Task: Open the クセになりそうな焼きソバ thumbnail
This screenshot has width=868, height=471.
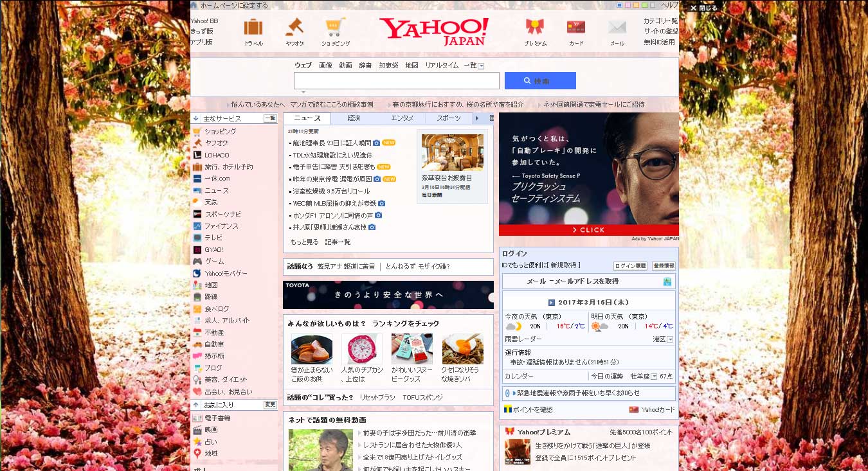Action: [462, 349]
